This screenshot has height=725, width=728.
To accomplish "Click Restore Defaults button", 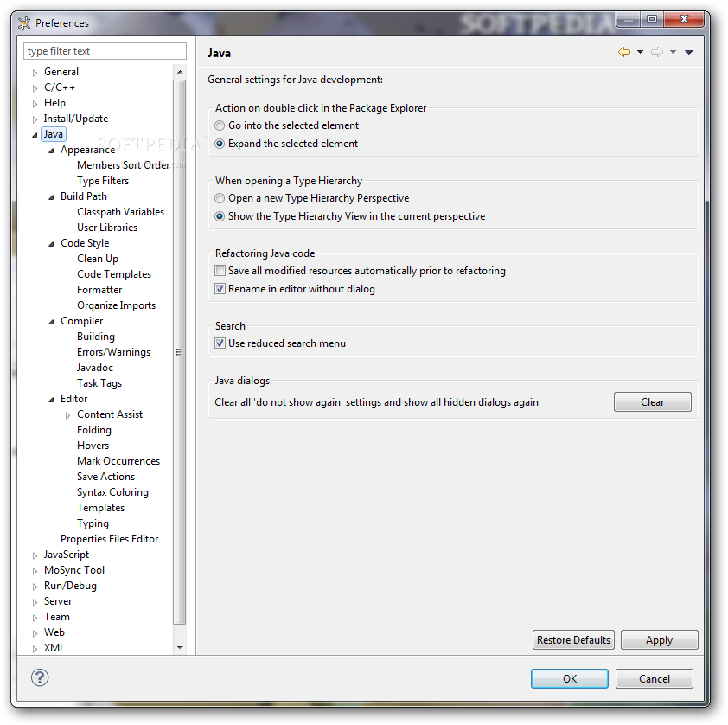I will pos(573,639).
